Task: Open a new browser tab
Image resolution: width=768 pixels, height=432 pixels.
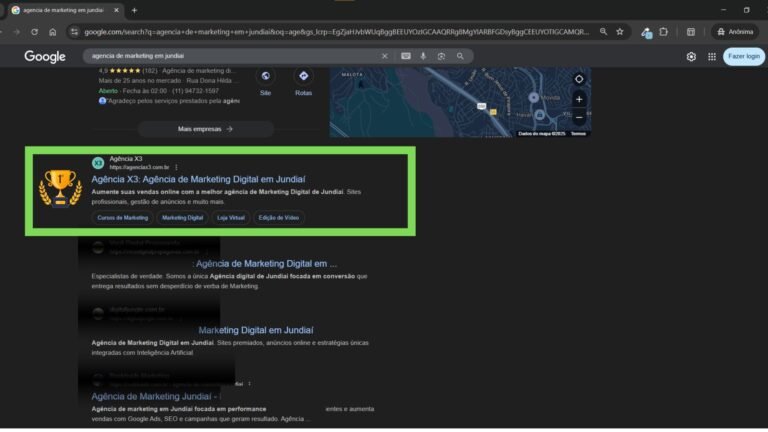Action: click(134, 10)
